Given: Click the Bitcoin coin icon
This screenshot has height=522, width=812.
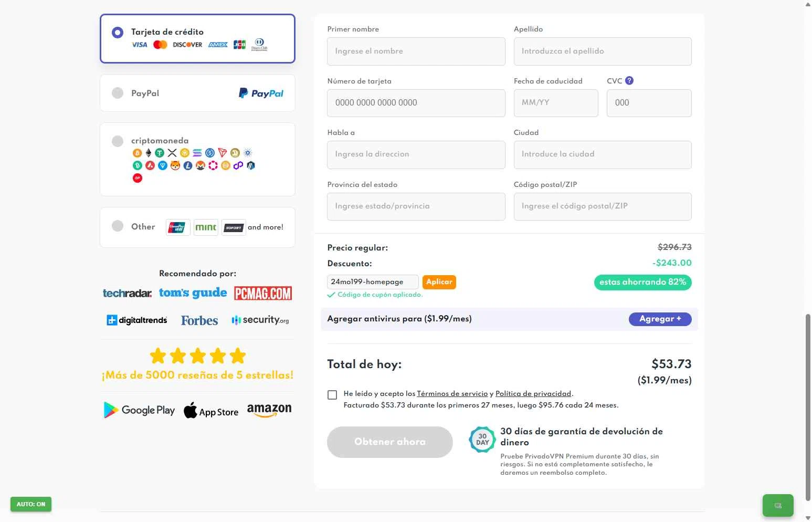Looking at the screenshot, I should click(138, 153).
